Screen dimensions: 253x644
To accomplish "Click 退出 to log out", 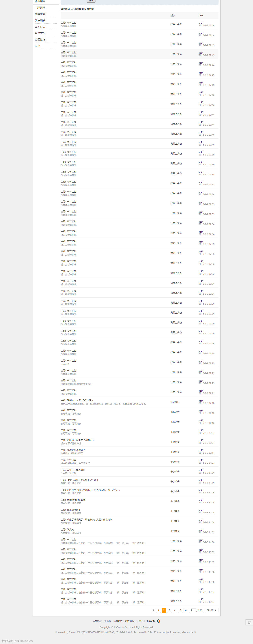I will click(x=37, y=46).
